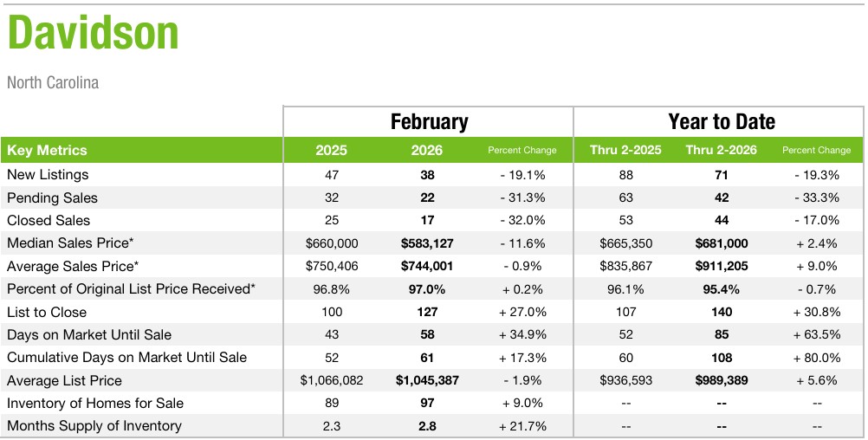Select the Key Metrics header cell

(x=47, y=150)
